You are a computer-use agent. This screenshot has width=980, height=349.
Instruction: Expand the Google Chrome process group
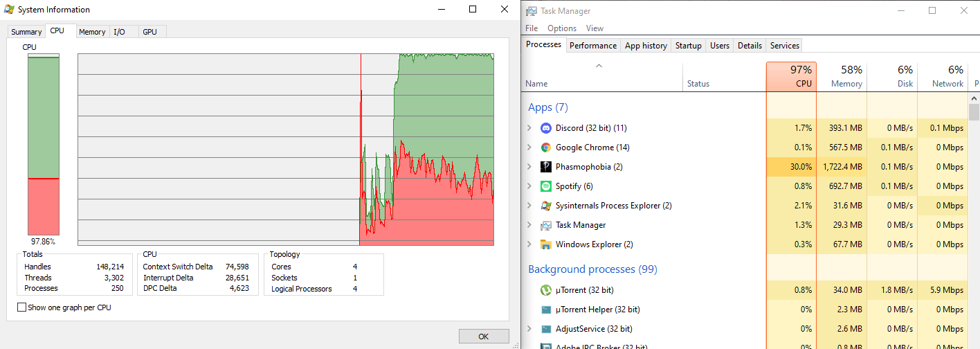click(x=529, y=147)
